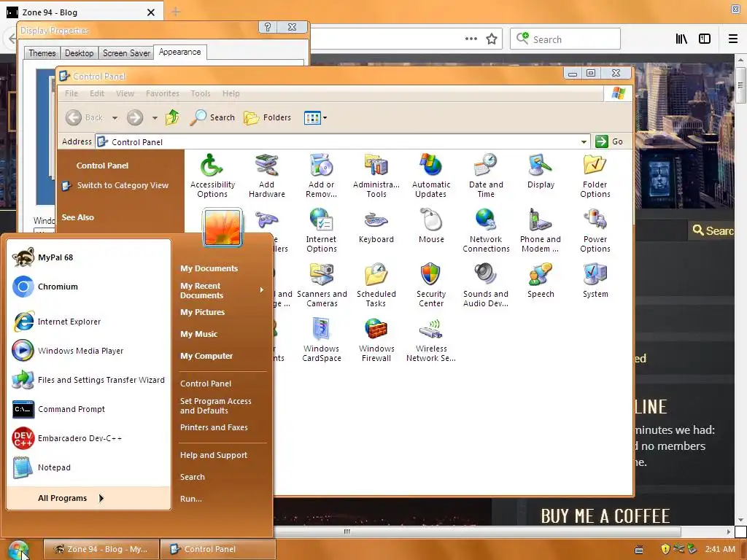Open the Mouse settings icon

[431, 226]
